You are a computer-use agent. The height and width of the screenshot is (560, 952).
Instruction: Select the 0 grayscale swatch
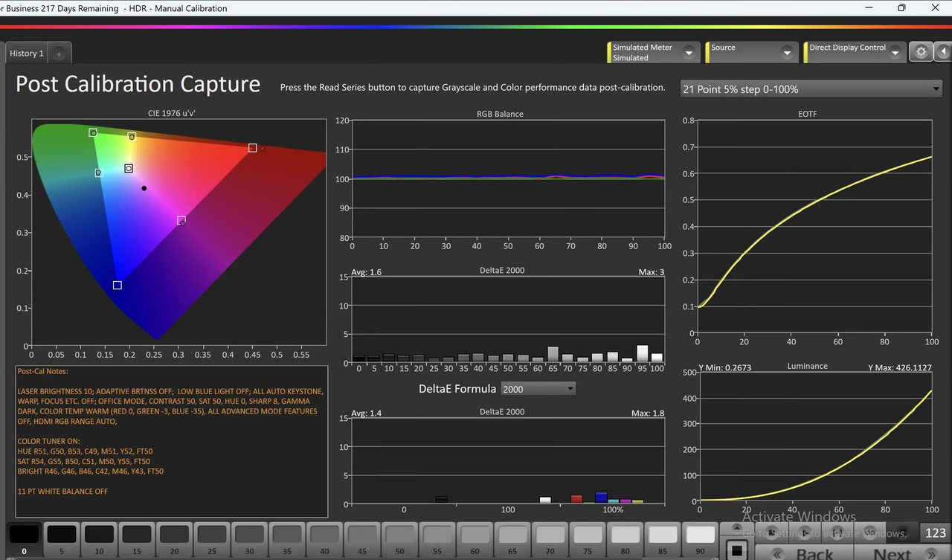(24, 538)
